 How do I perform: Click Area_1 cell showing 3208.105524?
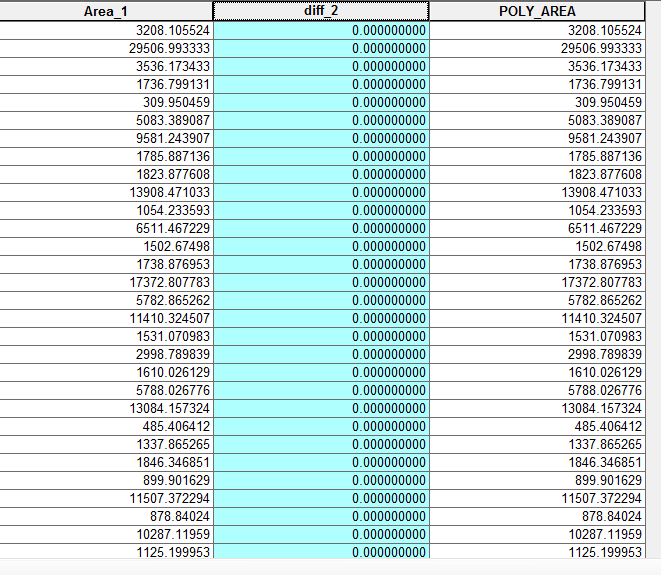tap(106, 30)
